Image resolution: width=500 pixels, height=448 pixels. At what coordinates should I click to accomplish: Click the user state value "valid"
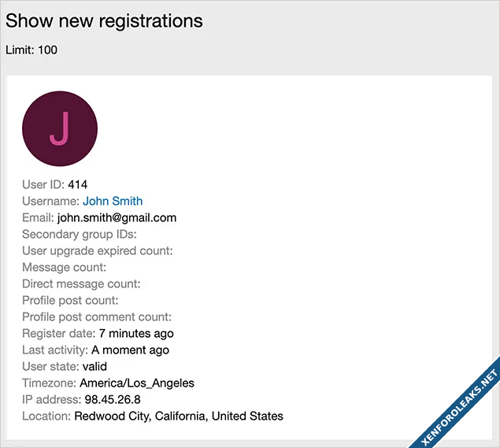click(x=94, y=367)
